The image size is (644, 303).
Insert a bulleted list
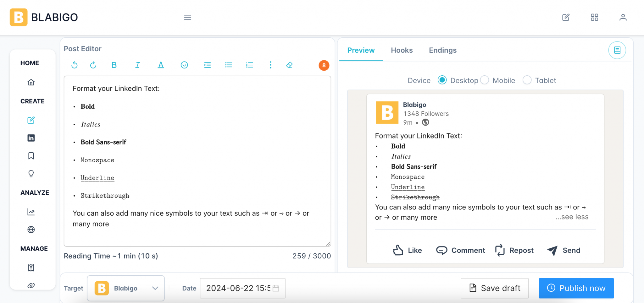click(228, 65)
